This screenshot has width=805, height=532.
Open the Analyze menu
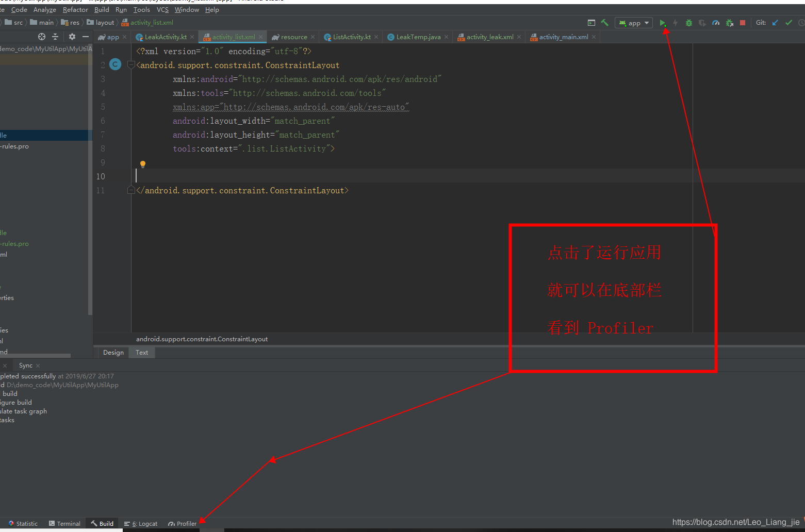tap(45, 10)
